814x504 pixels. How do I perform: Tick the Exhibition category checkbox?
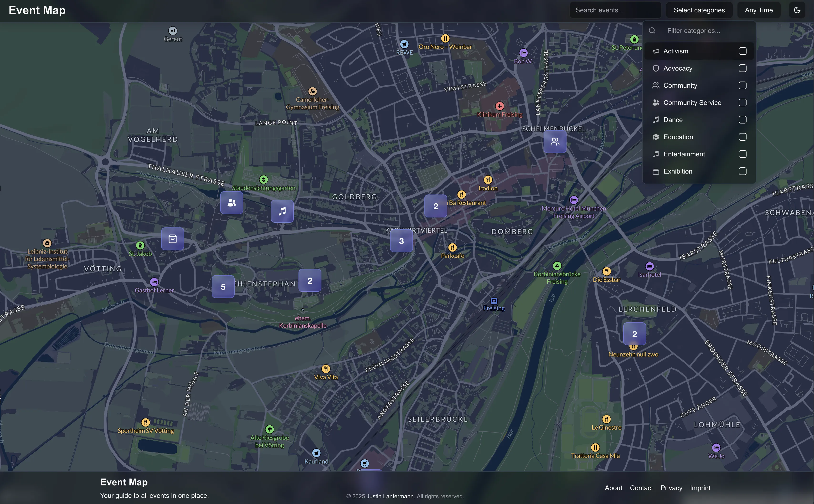pos(742,171)
